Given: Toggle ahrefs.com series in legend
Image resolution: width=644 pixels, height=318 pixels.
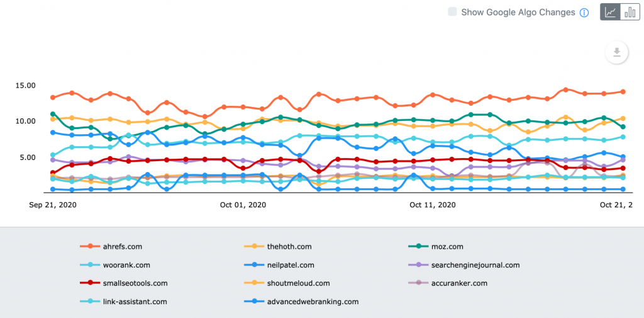Looking at the screenshot, I should pyautogui.click(x=111, y=247).
